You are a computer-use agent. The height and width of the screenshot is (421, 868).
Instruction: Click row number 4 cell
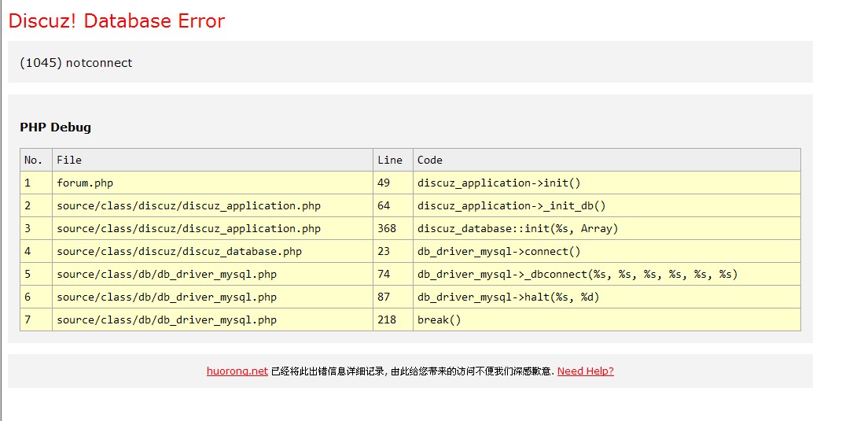pyautogui.click(x=36, y=252)
